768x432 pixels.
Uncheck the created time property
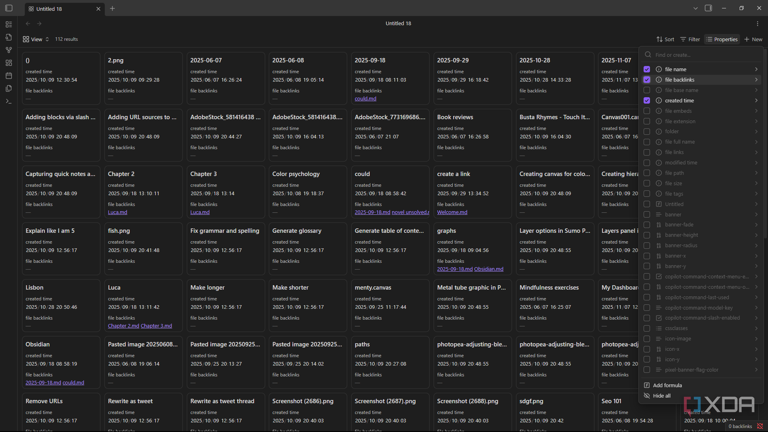(647, 100)
